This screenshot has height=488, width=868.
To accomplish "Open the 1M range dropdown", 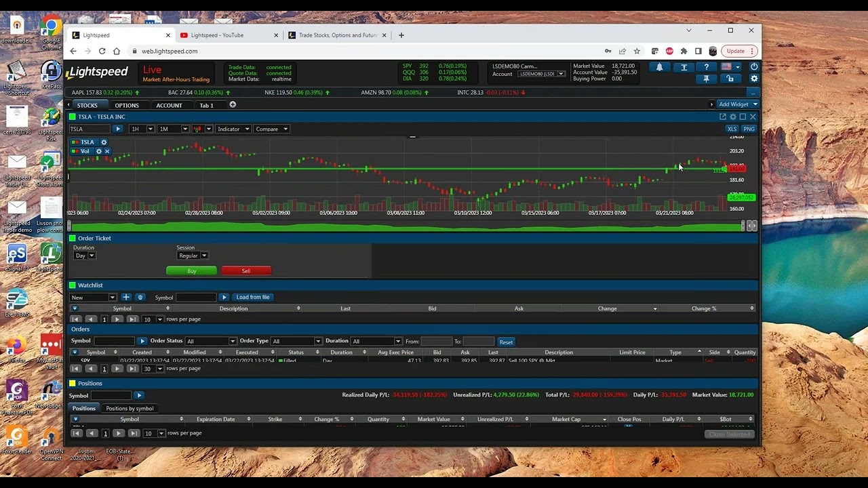I will (x=172, y=129).
